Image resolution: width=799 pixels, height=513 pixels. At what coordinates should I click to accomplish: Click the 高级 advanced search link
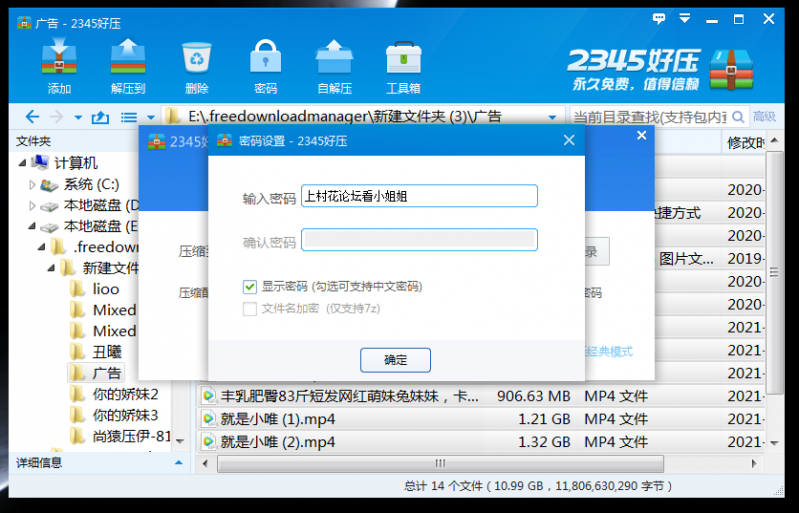coord(764,117)
